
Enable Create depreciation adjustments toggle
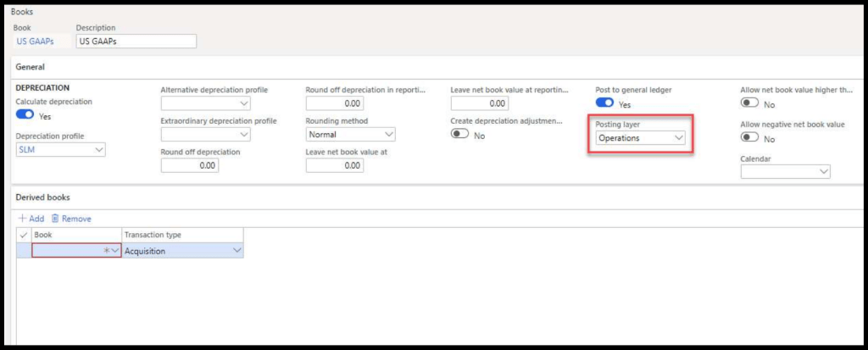pos(459,134)
